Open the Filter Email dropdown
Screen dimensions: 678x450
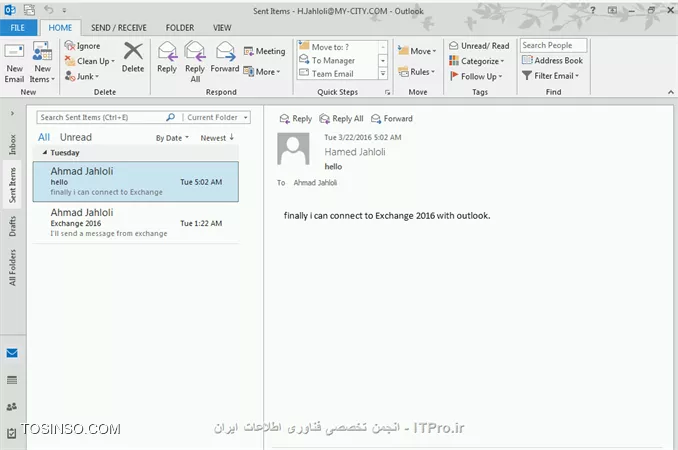(550, 76)
